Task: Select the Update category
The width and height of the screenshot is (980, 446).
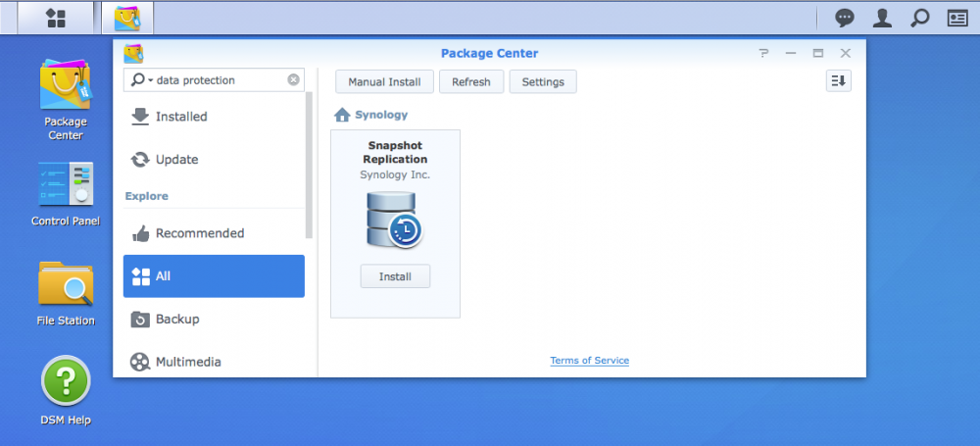Action: [214, 160]
